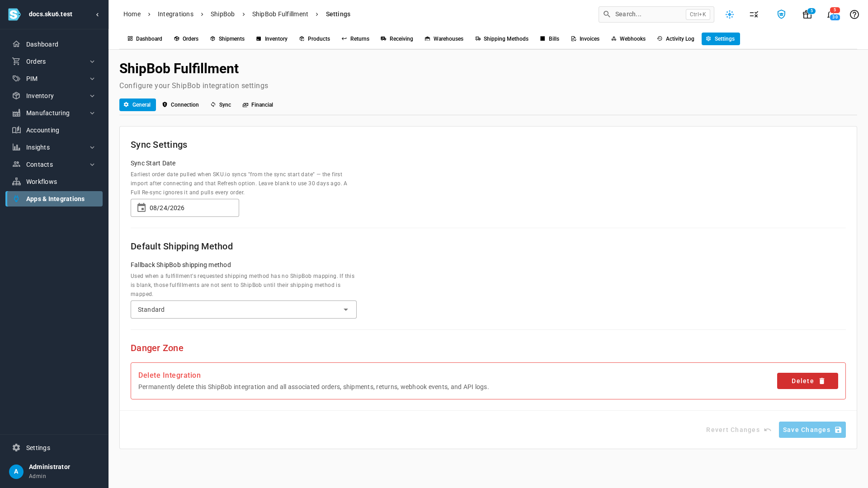Open the Products tab
Image resolution: width=868 pixels, height=488 pixels.
click(315, 39)
